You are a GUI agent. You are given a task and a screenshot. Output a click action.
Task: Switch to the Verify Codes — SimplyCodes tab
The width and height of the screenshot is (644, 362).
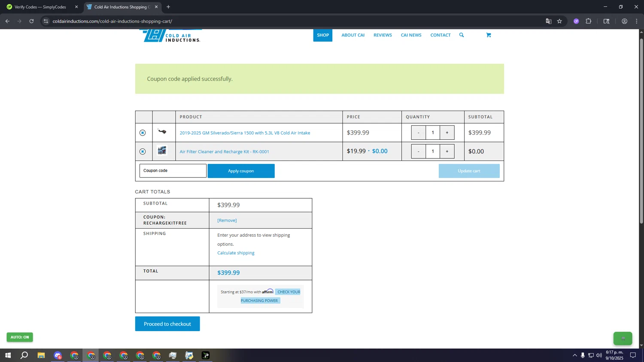[41, 7]
